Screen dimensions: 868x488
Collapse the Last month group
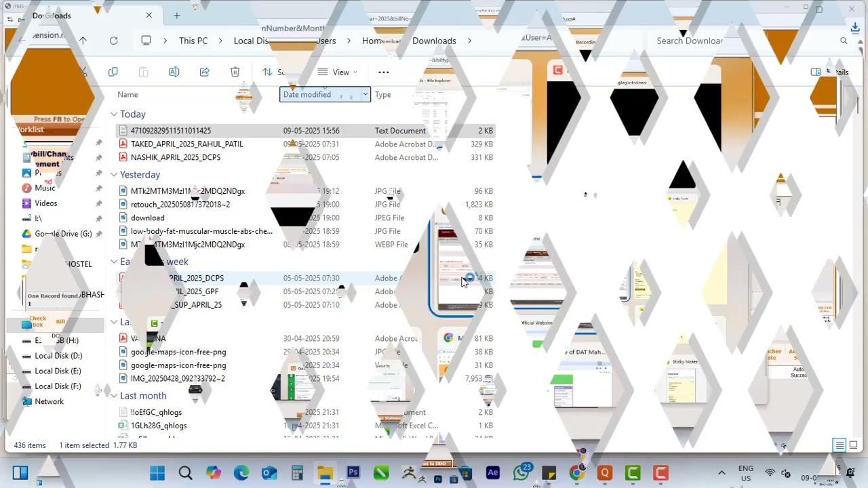pos(114,396)
